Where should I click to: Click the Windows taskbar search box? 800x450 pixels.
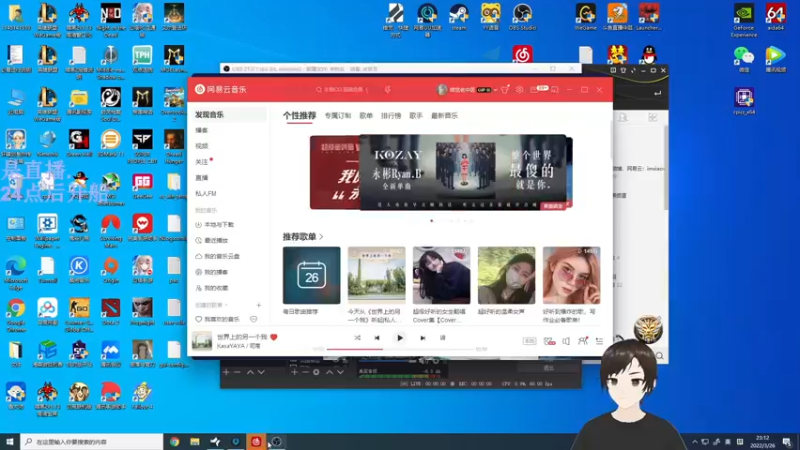(92, 441)
